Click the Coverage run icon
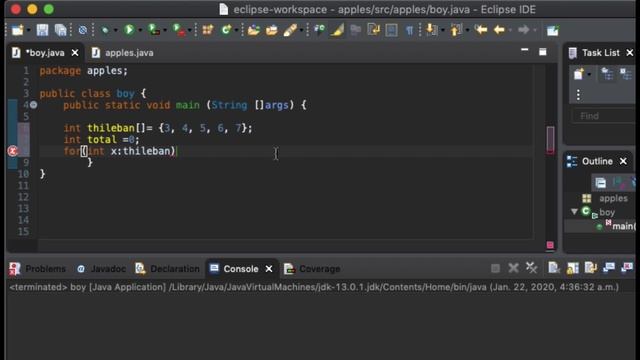640x360 pixels. point(153,30)
